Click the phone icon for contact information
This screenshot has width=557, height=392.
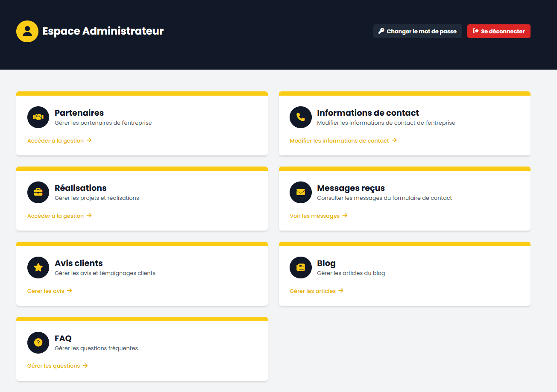tap(301, 117)
